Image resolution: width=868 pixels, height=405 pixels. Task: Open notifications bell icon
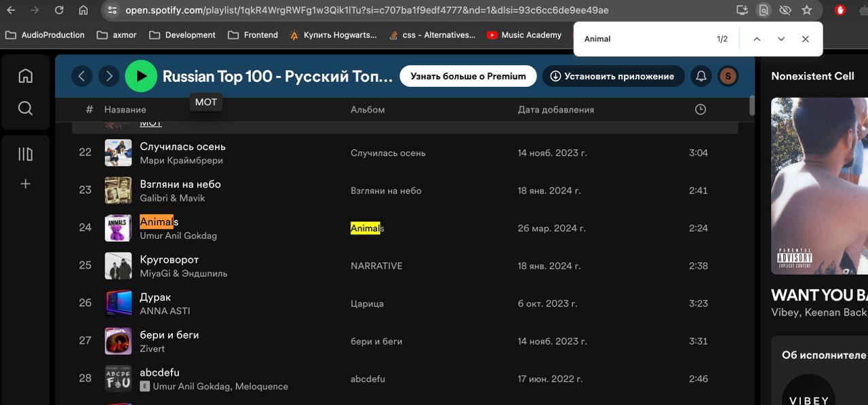[x=701, y=76]
